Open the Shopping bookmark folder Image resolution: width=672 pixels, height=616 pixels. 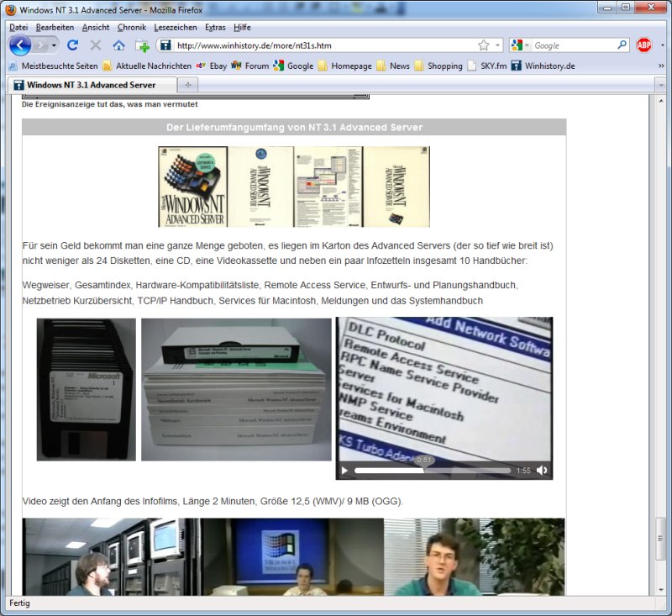[438, 66]
